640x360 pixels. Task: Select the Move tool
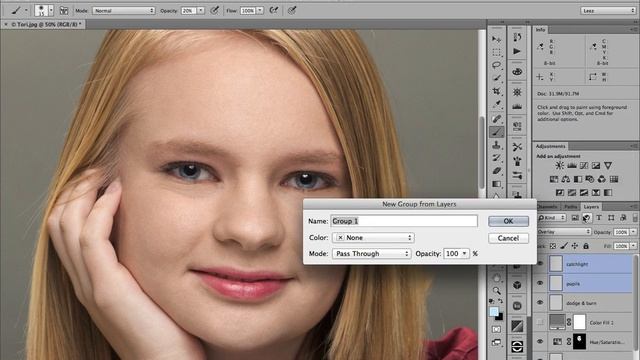coord(496,39)
